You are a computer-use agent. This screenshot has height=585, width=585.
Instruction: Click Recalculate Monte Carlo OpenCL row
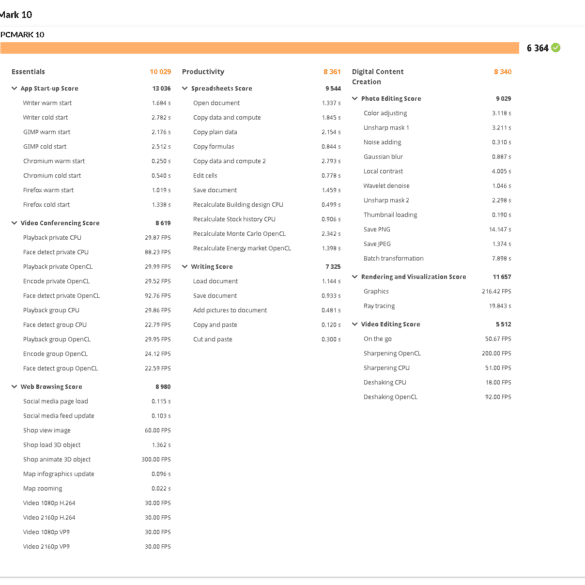[267, 234]
